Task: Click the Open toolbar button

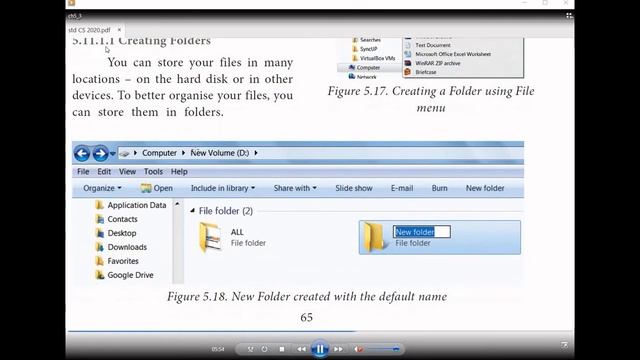Action: pyautogui.click(x=157, y=188)
